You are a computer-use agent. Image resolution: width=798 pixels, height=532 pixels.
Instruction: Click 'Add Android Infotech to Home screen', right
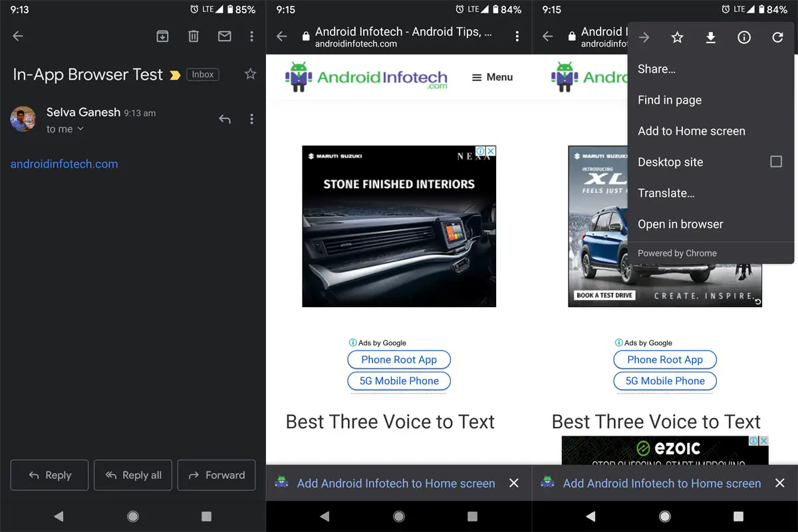coord(662,483)
